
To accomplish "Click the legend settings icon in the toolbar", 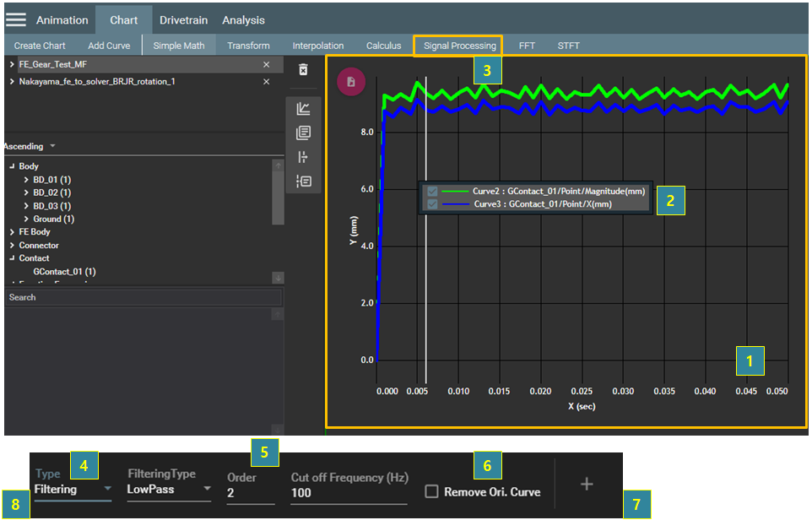I will 303,180.
